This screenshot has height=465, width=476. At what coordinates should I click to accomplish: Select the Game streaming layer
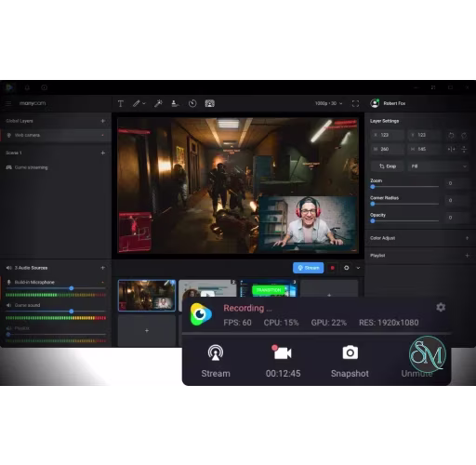click(56, 167)
